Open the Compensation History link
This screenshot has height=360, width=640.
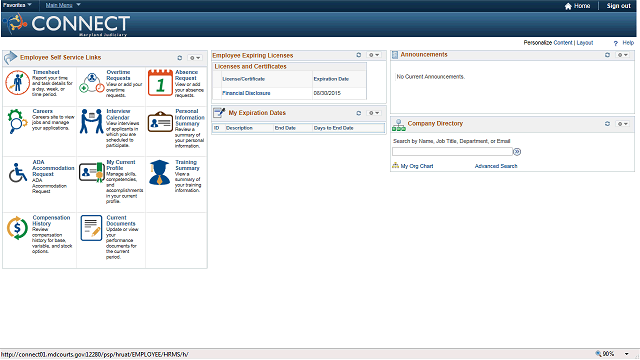51,220
